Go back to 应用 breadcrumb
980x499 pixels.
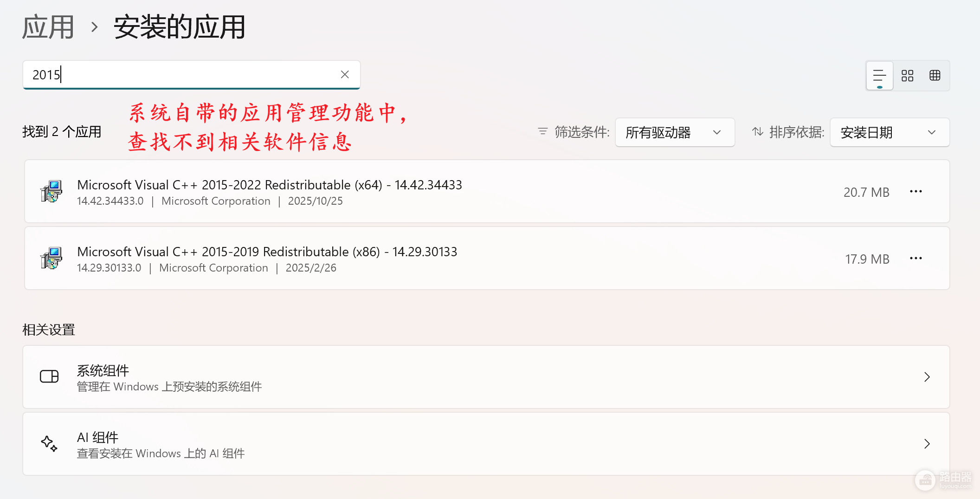(48, 27)
